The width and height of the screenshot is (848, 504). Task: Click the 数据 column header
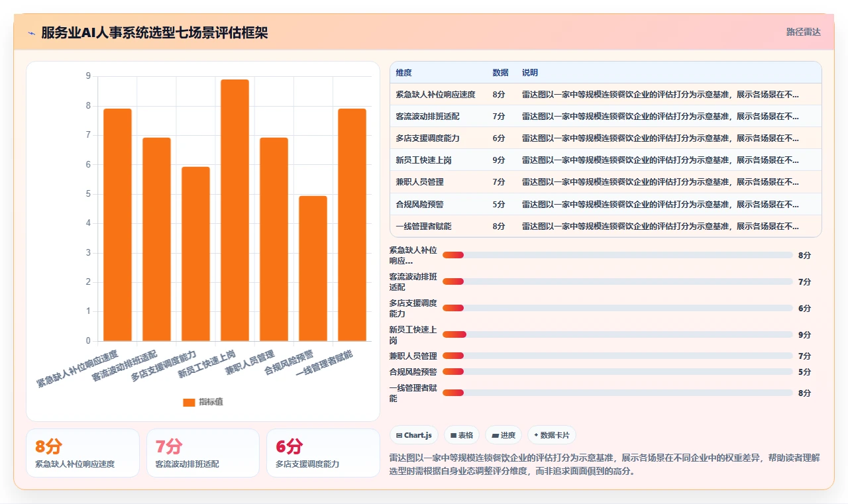pos(500,73)
